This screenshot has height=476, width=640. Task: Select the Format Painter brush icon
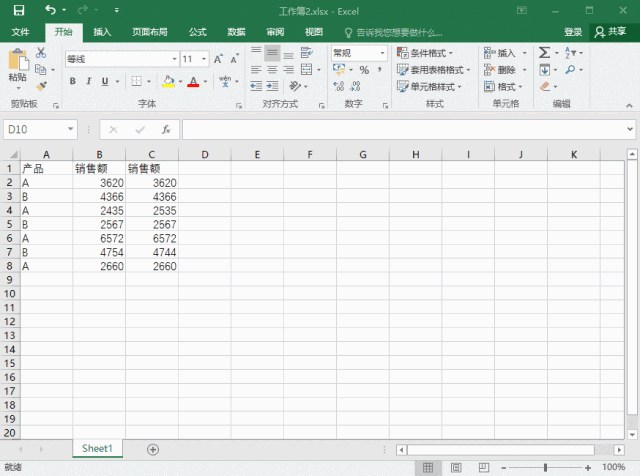coord(41,86)
